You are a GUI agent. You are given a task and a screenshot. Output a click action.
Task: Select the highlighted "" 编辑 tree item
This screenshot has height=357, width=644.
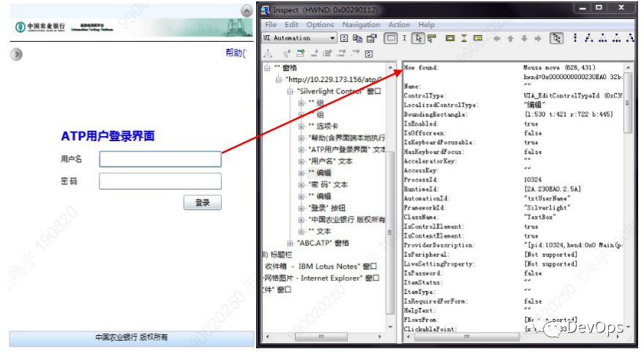coord(320,173)
